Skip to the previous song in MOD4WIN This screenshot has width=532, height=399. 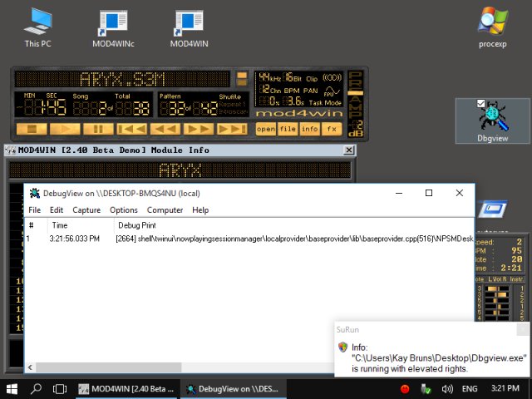coord(131,129)
